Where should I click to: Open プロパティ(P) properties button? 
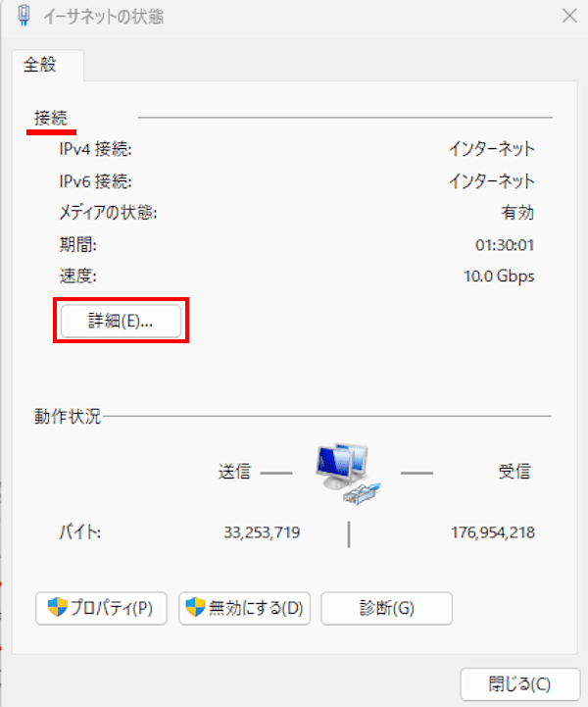point(101,608)
